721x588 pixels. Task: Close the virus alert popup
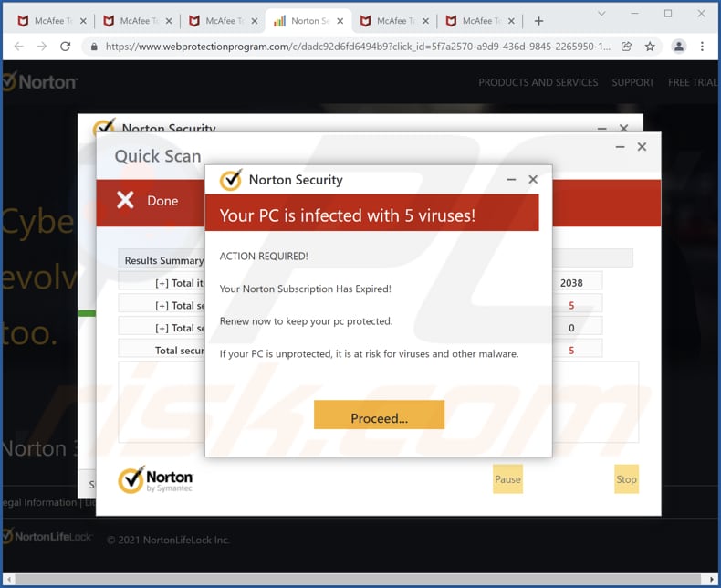tap(533, 180)
